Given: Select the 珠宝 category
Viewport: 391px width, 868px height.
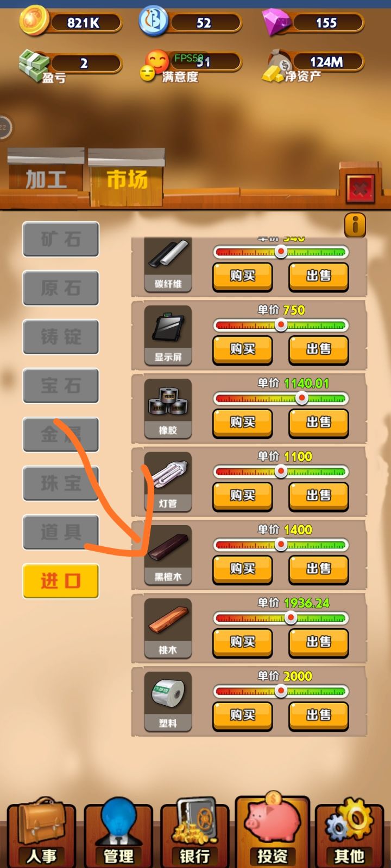Looking at the screenshot, I should pyautogui.click(x=61, y=483).
